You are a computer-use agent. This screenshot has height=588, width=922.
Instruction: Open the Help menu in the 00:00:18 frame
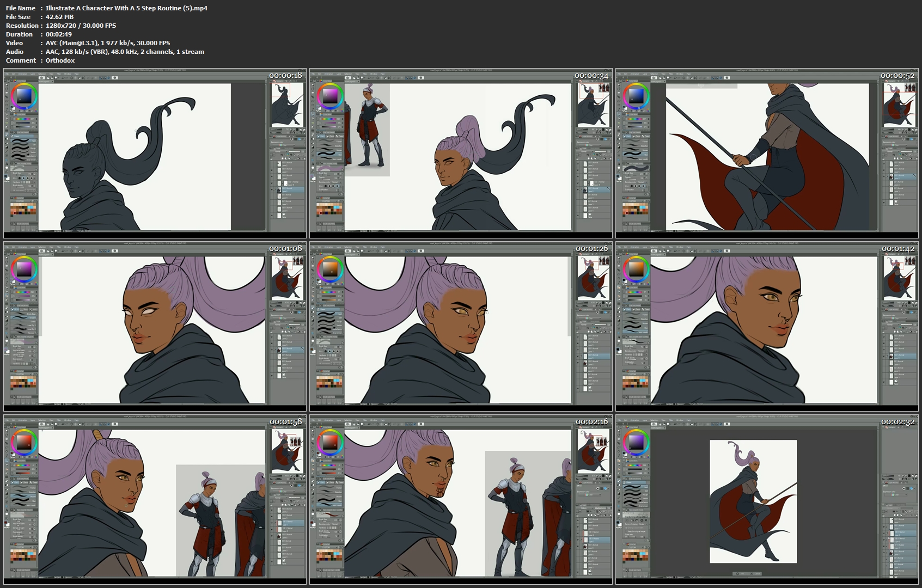pos(77,74)
